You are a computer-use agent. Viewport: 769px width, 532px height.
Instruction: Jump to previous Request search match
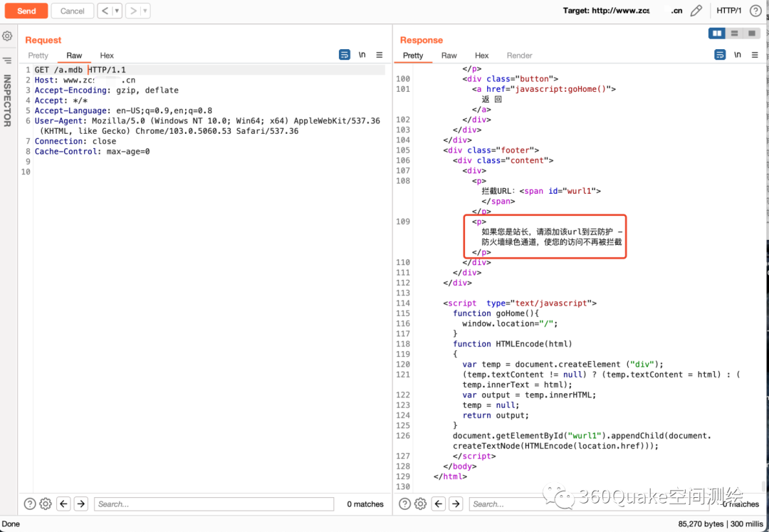64,504
